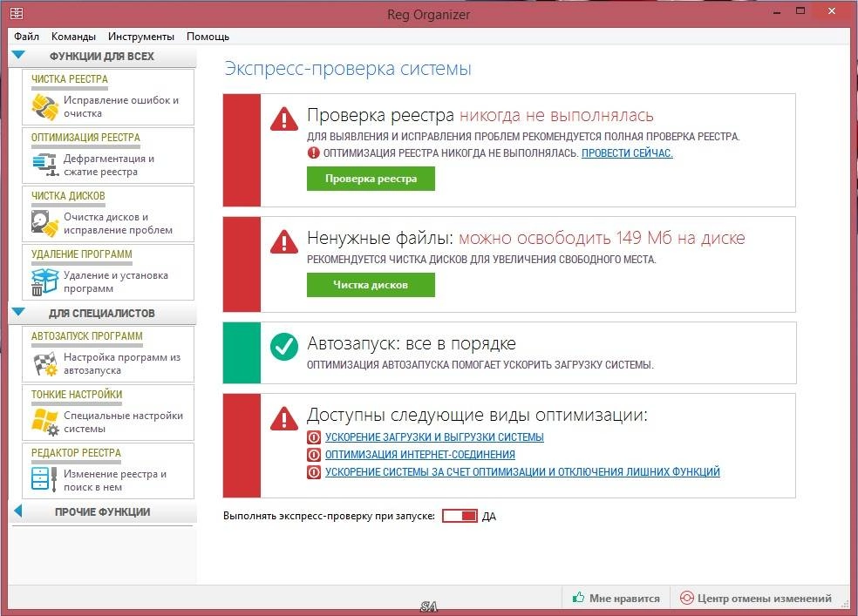Select Удаление программ sidebar heading
The height and width of the screenshot is (616, 858).
coord(82,254)
